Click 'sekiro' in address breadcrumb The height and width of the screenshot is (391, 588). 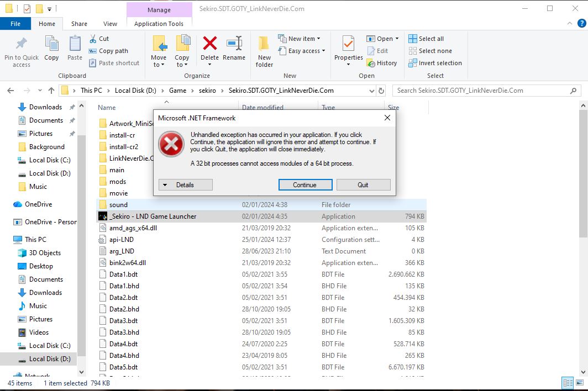[x=207, y=91]
